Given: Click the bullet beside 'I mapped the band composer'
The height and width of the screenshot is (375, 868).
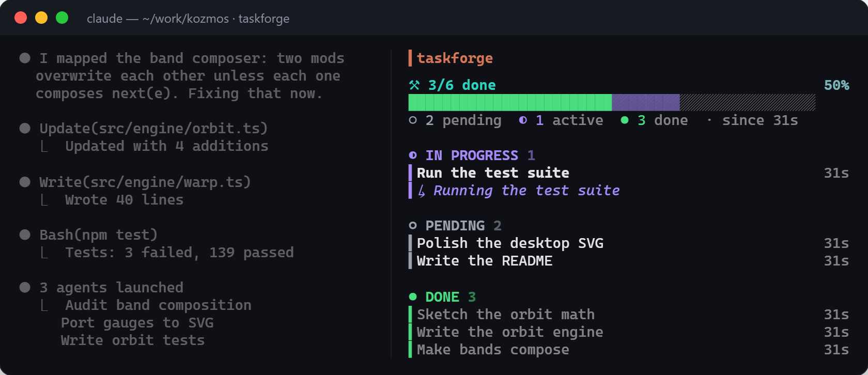Looking at the screenshot, I should pos(25,58).
